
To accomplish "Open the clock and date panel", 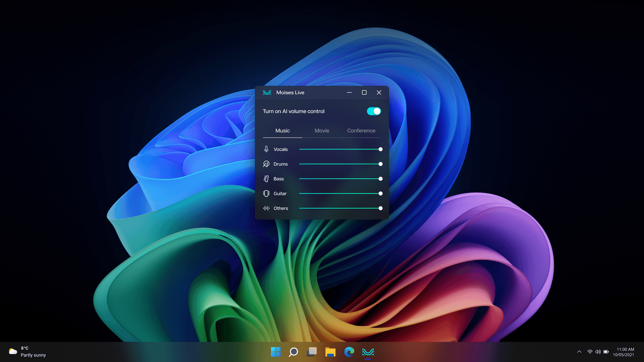I will pyautogui.click(x=624, y=352).
